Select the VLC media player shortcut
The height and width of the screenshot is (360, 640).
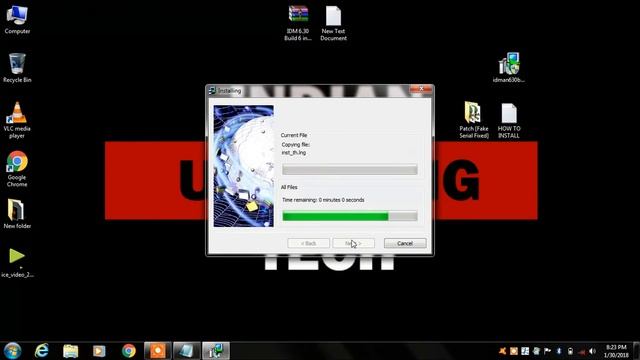[x=17, y=120]
